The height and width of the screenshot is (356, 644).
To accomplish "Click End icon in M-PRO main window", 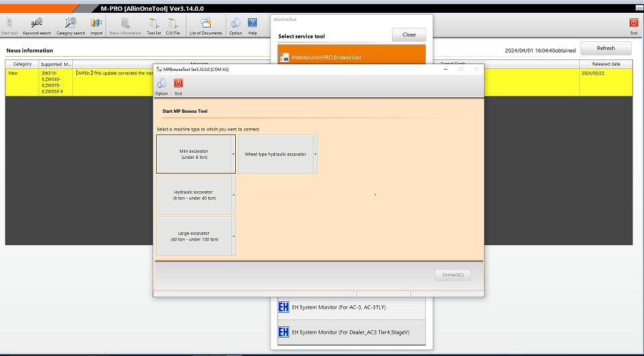I will (634, 26).
